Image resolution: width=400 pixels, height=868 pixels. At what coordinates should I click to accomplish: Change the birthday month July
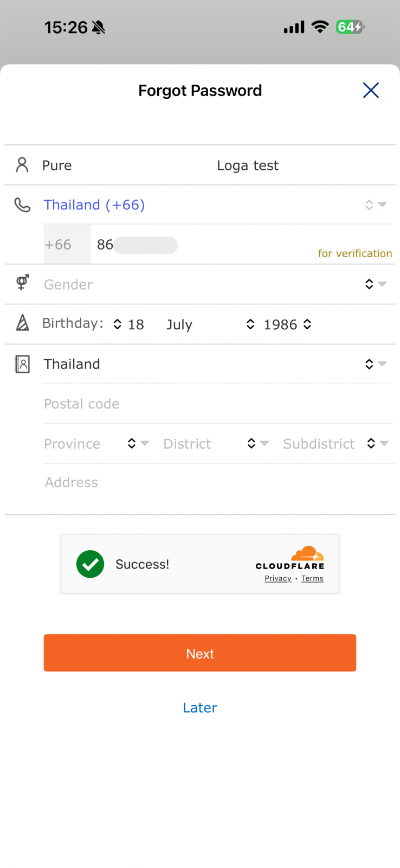click(209, 324)
